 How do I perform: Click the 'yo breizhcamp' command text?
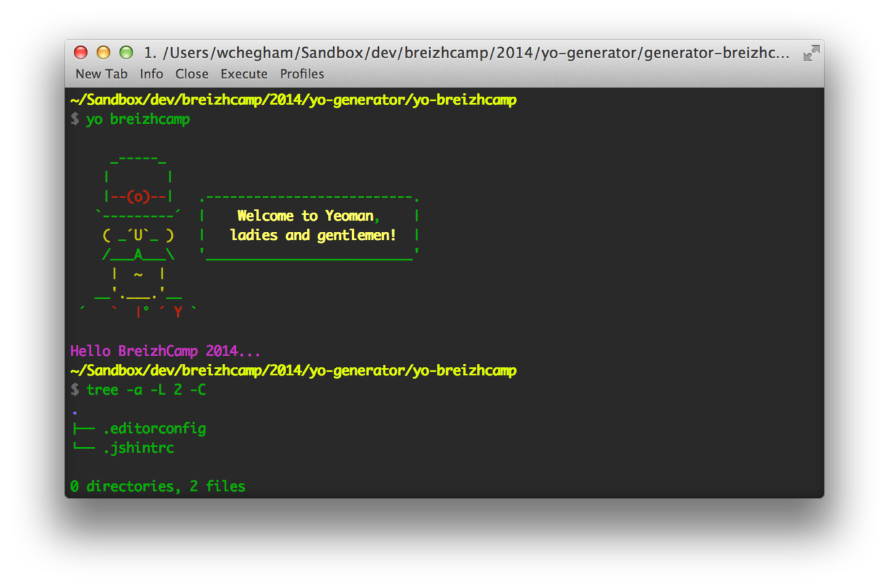point(138,120)
